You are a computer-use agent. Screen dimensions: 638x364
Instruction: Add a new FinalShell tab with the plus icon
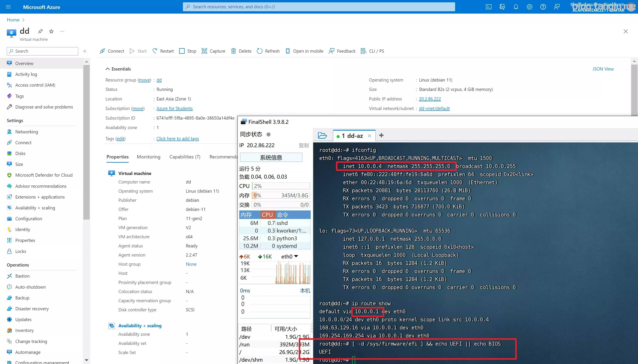[381, 135]
